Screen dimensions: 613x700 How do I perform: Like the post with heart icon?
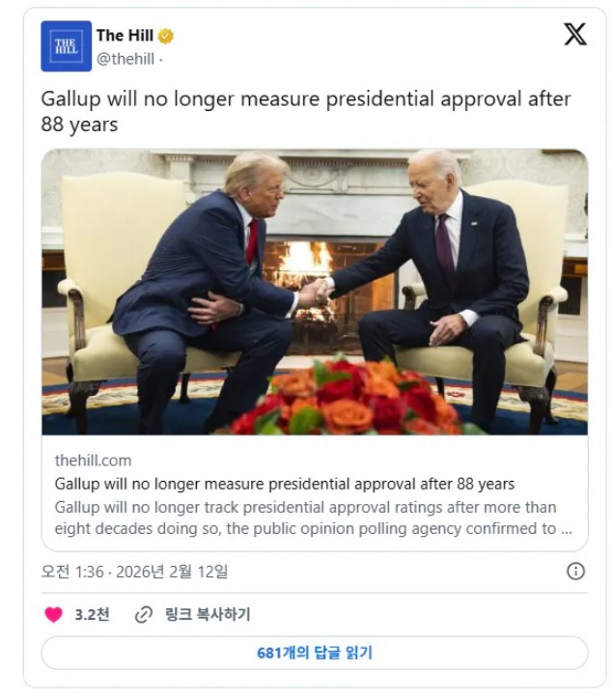[x=53, y=615]
